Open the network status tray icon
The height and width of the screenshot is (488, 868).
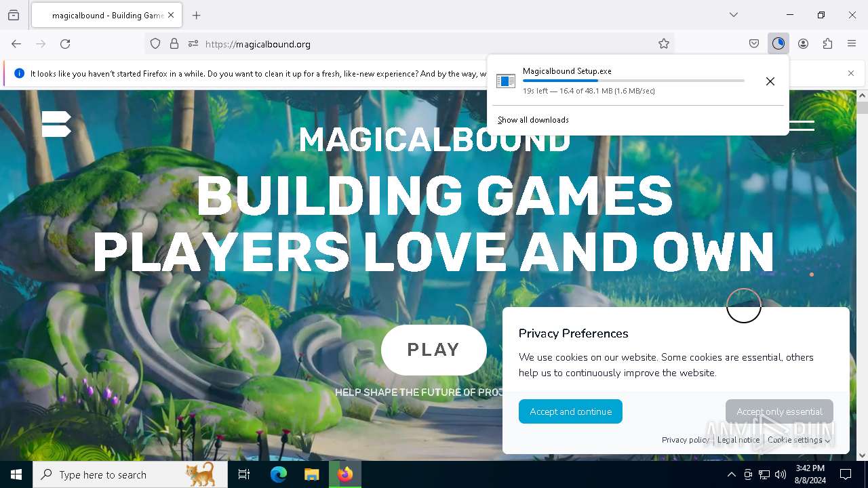click(x=764, y=474)
